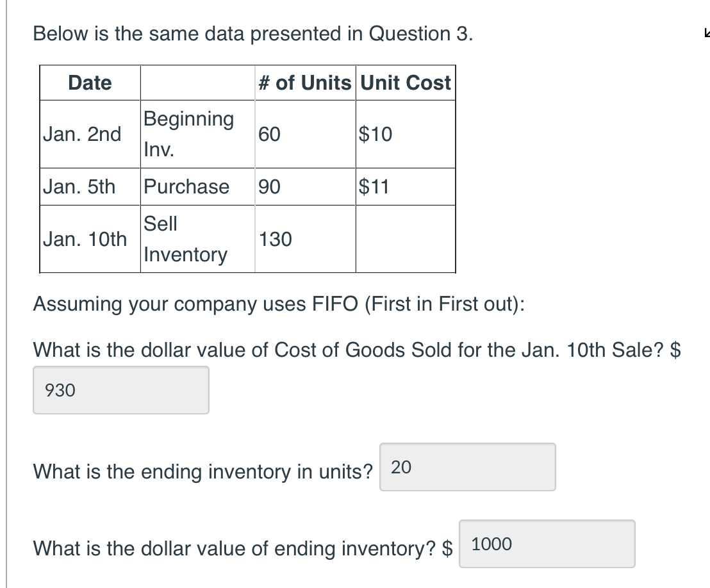Select the 60 units cell

(270, 135)
